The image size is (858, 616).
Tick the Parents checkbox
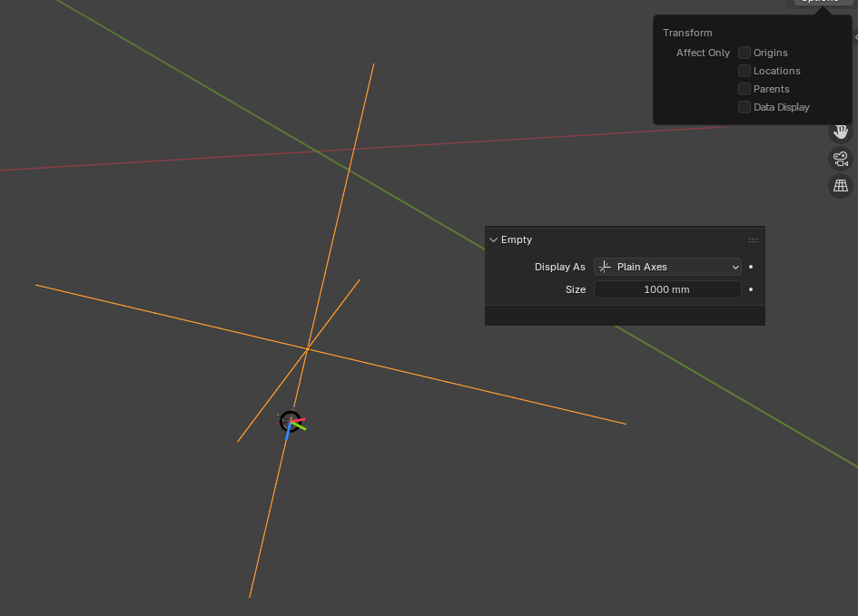(x=745, y=89)
